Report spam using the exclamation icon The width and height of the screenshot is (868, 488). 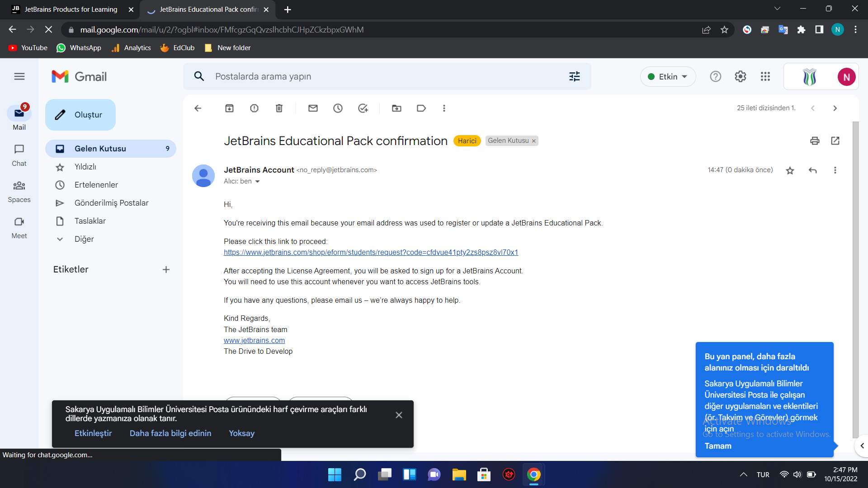pyautogui.click(x=254, y=108)
